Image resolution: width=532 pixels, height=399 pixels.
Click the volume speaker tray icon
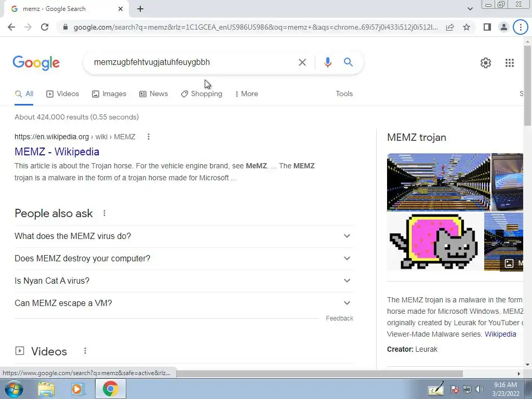[480, 389]
